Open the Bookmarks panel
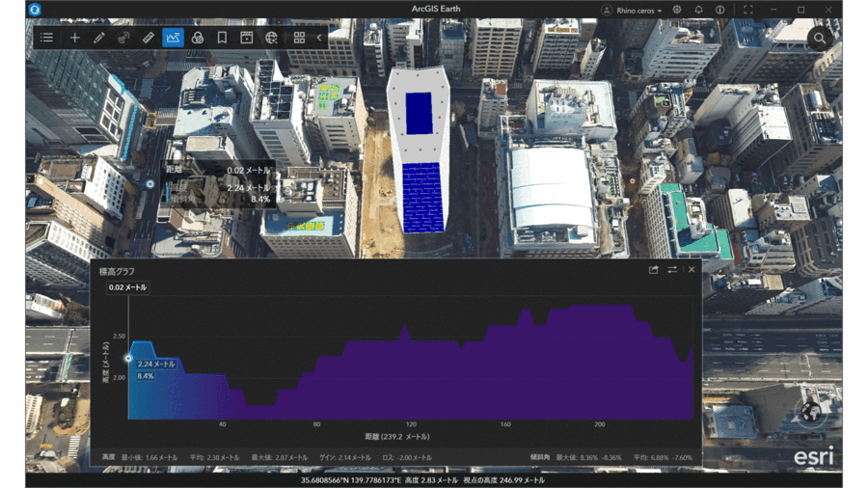Image resolution: width=868 pixels, height=488 pixels. 222,38
